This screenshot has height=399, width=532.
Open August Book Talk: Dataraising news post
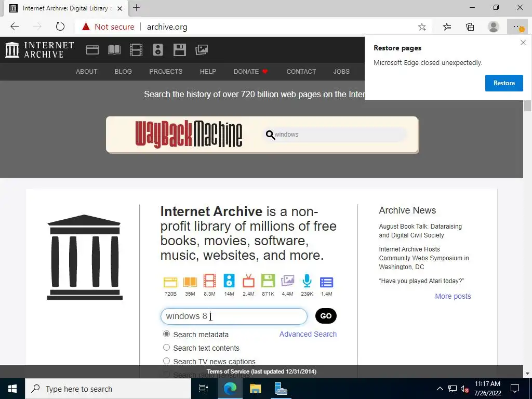[420, 231]
